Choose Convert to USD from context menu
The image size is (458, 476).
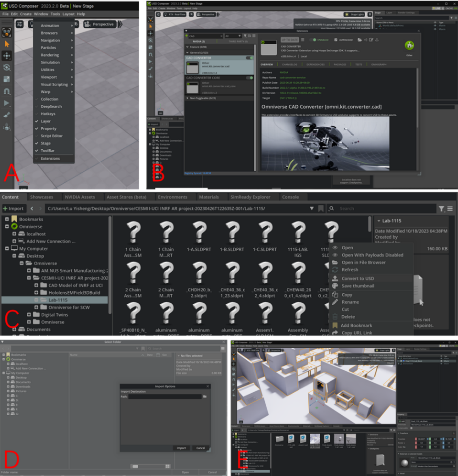coord(358,278)
